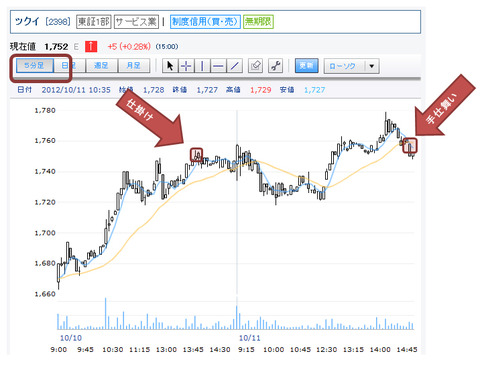
Task: Click the +5 (+0.28%) change value
Action: pos(129,47)
